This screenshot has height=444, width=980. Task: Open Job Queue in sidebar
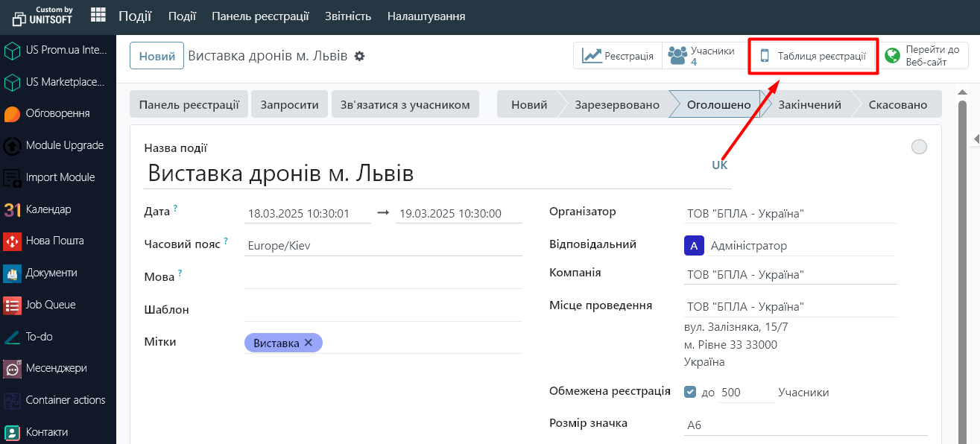tap(50, 305)
